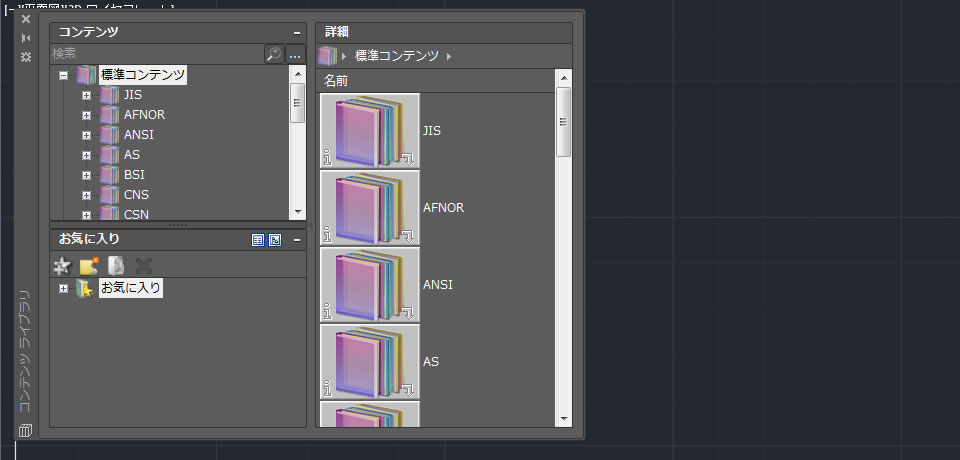Open dropdown arrow before 標準コンテンツ breadcrumb
The image size is (960, 460).
tap(344, 56)
